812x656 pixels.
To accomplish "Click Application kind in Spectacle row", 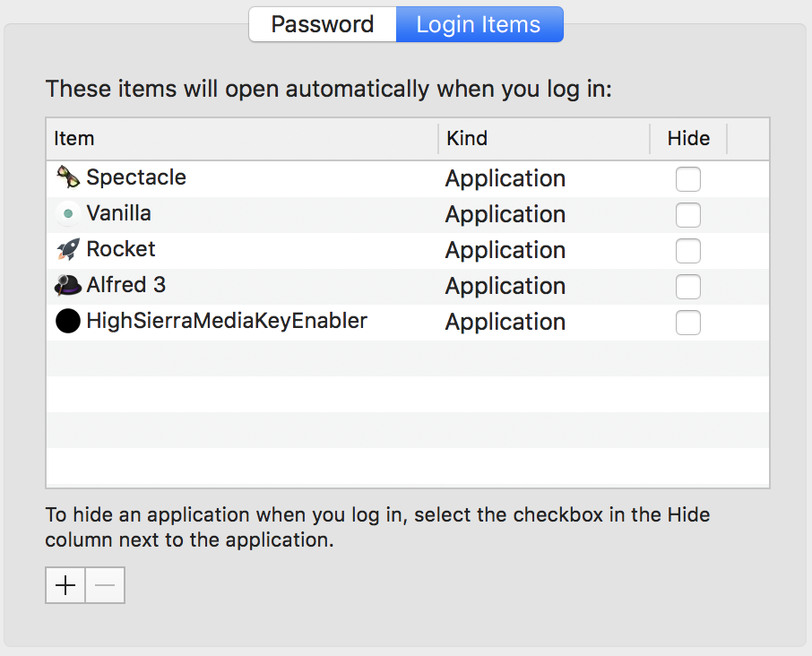I will tap(505, 179).
